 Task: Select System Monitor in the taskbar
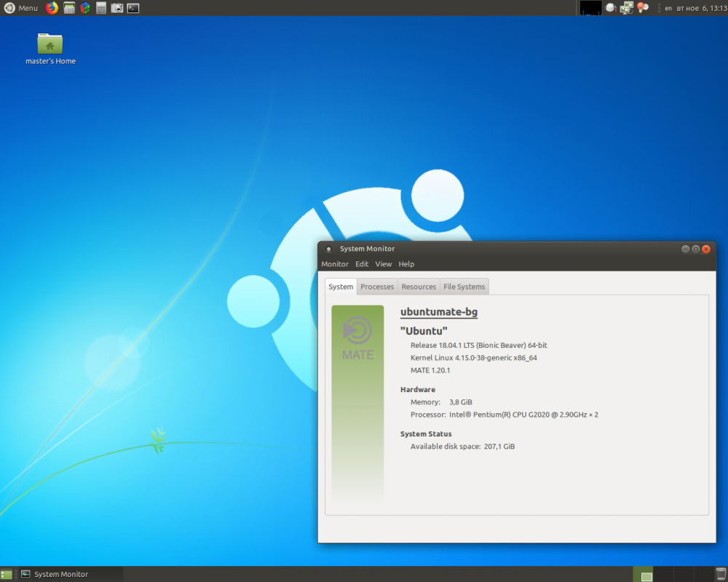[70, 574]
